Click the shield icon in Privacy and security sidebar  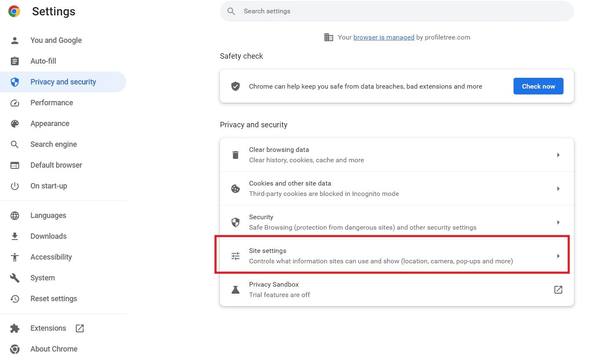click(x=15, y=82)
